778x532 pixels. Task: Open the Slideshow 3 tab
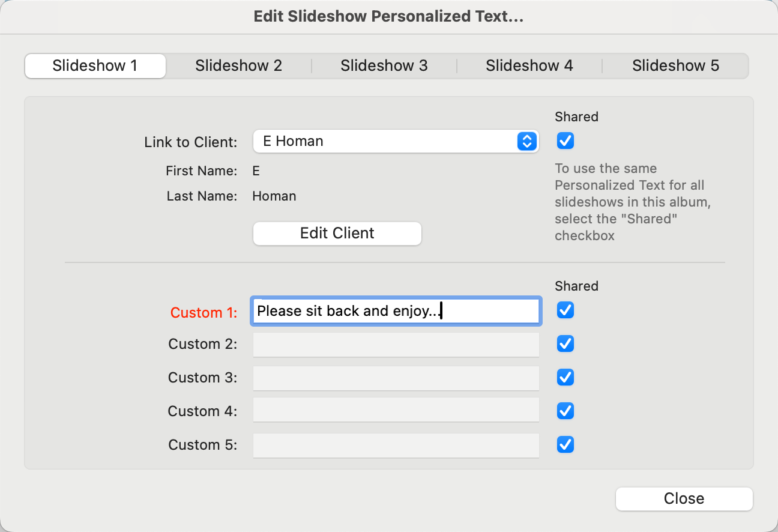click(x=384, y=66)
